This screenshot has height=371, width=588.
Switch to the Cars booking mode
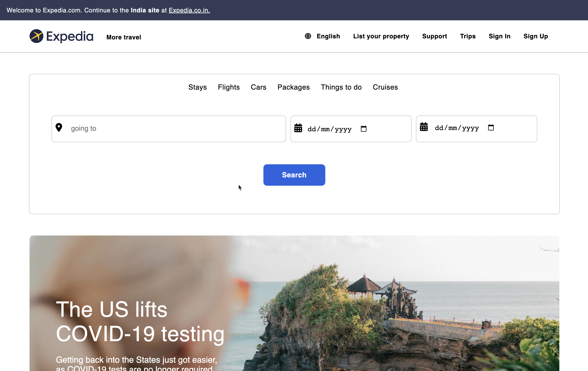point(258,87)
